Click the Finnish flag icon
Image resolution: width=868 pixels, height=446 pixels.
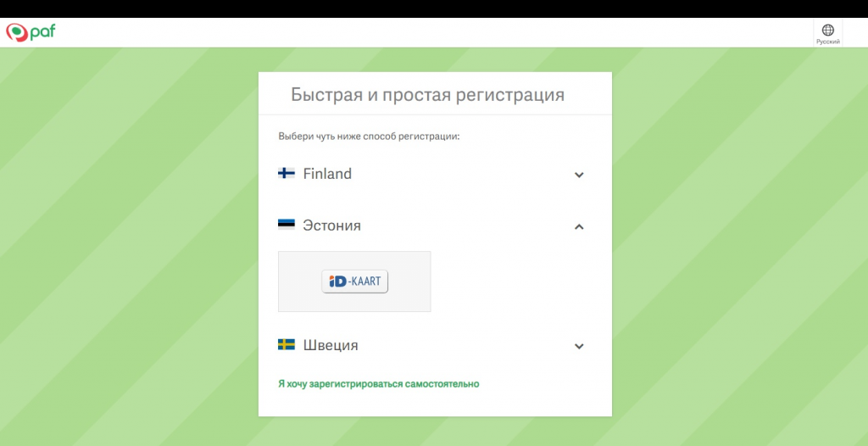[x=286, y=173]
